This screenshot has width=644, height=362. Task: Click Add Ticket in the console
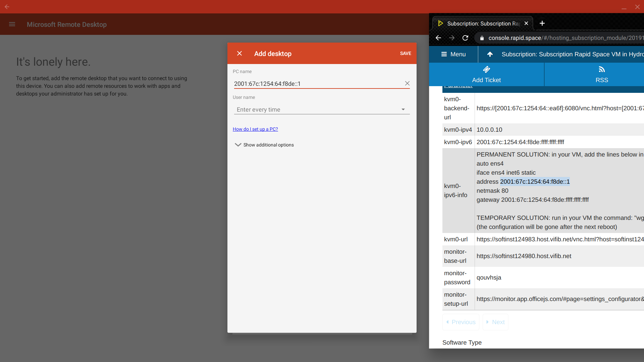[x=486, y=74]
